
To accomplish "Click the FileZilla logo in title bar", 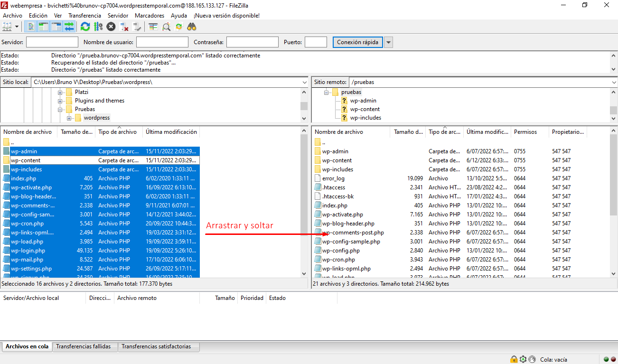I will coord(5,5).
